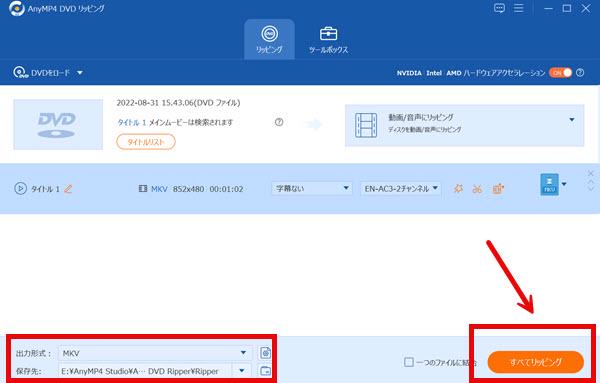600x383 pixels.
Task: Click the 保存先 path field
Action: pos(145,371)
